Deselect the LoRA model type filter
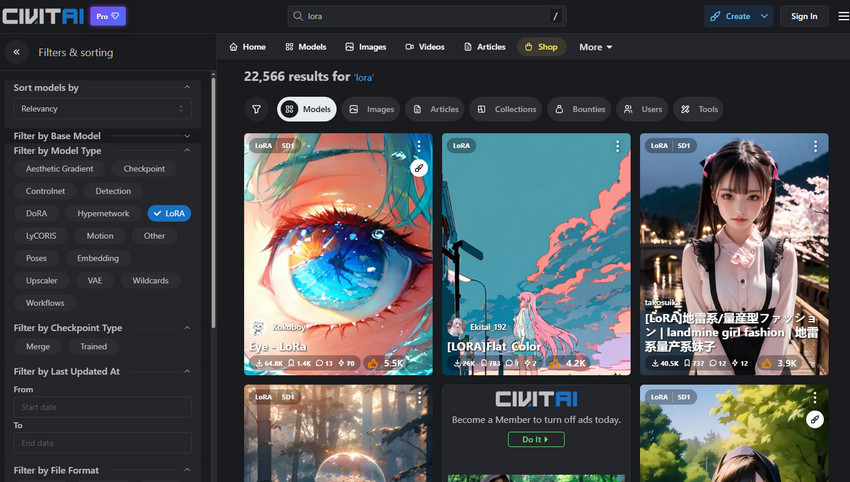The image size is (850, 482). click(168, 213)
